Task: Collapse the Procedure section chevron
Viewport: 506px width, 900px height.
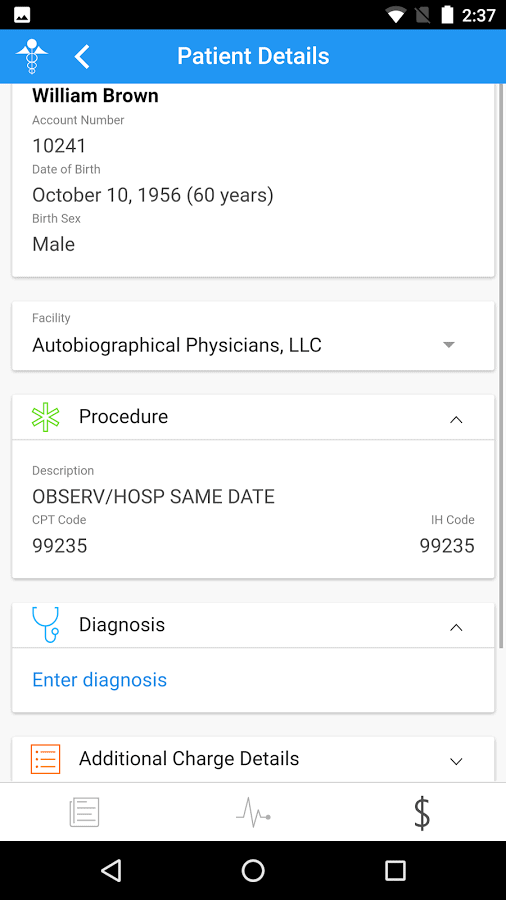Action: click(456, 420)
